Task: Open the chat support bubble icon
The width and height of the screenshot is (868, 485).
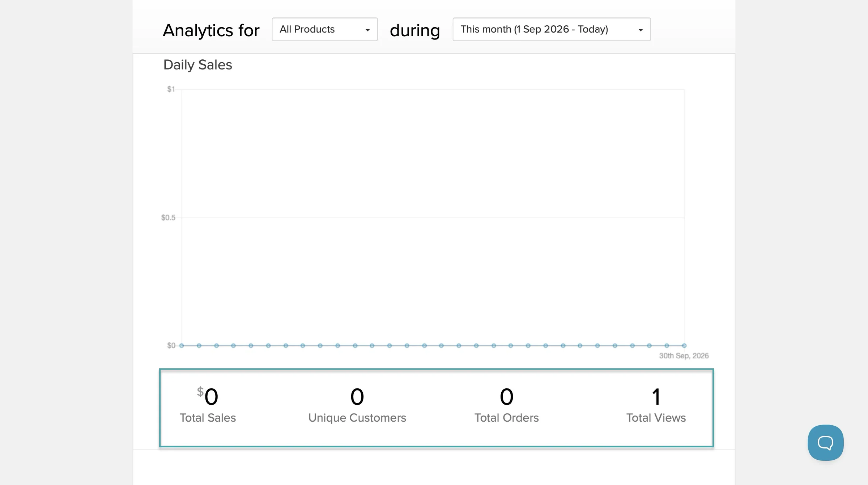Action: 826,443
